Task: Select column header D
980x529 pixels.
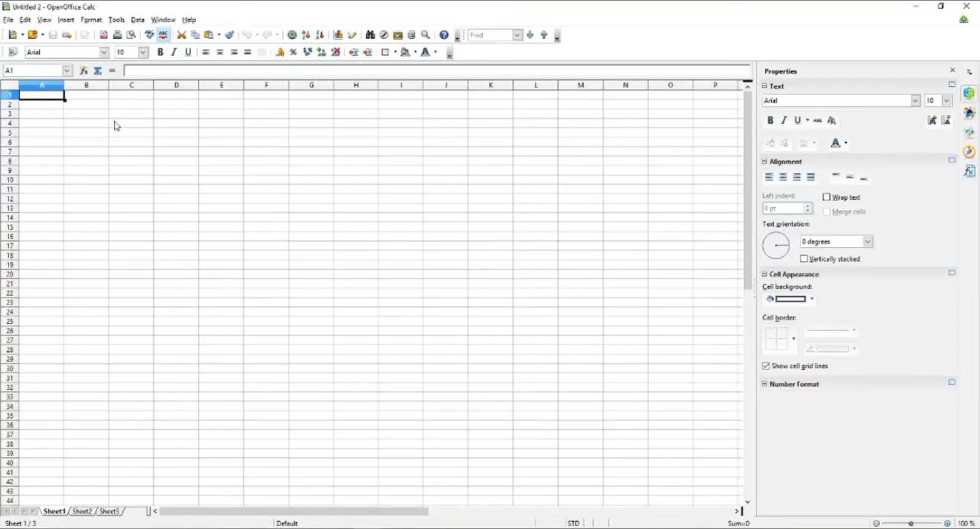Action: (x=176, y=85)
